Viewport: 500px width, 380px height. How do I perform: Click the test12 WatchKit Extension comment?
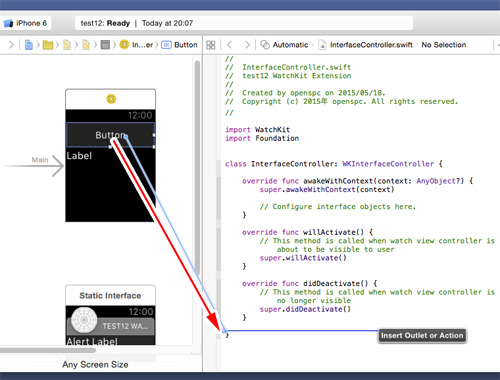[x=288, y=76]
